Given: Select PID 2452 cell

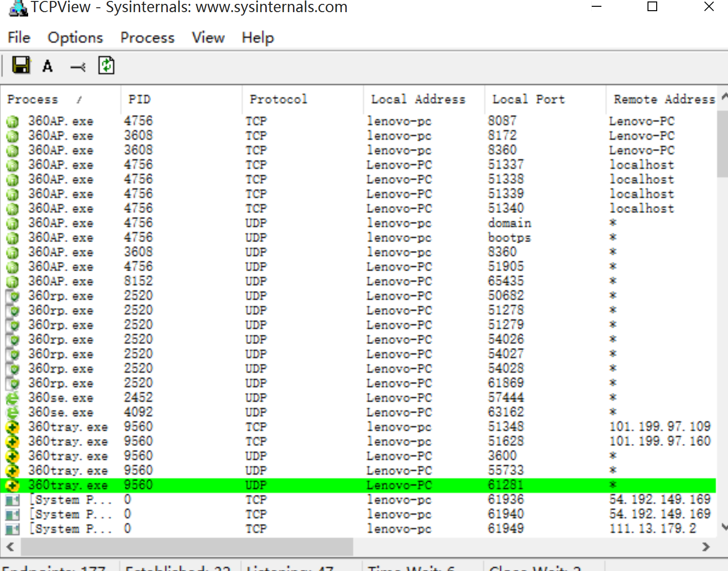Looking at the screenshot, I should [138, 398].
